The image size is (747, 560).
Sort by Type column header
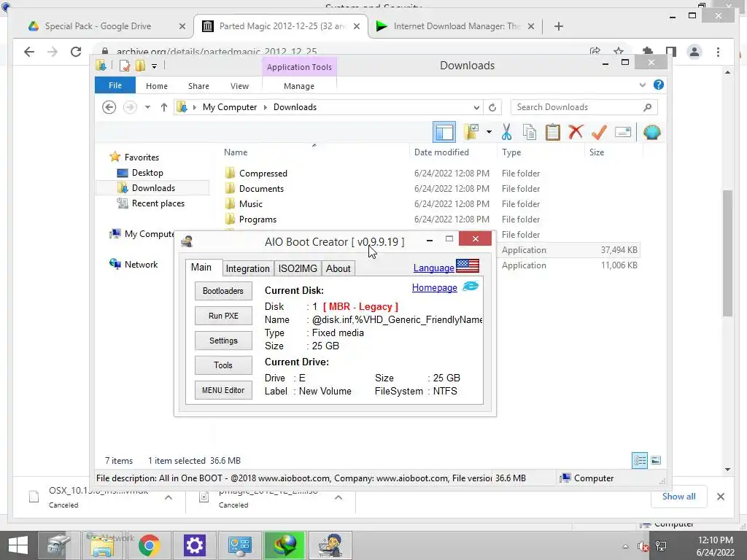click(x=511, y=152)
